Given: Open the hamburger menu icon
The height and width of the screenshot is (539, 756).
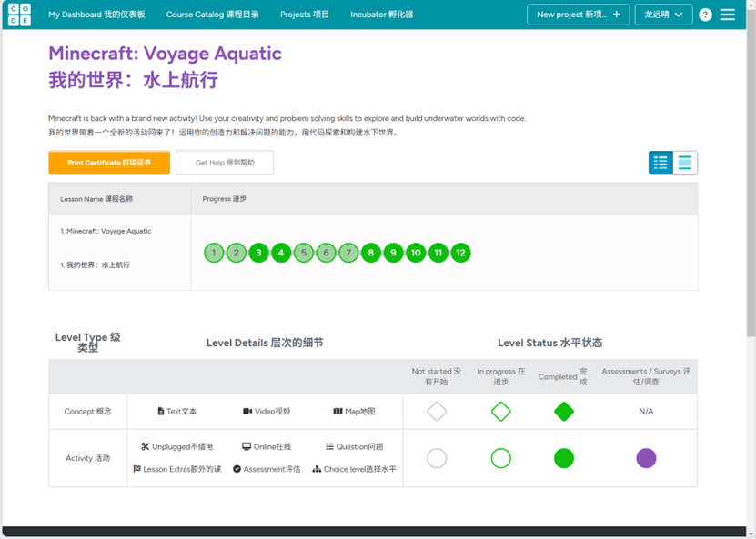Looking at the screenshot, I should [x=728, y=15].
